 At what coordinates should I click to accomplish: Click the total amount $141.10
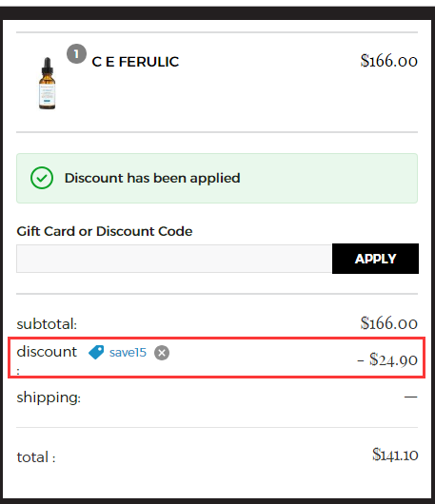coord(395,455)
